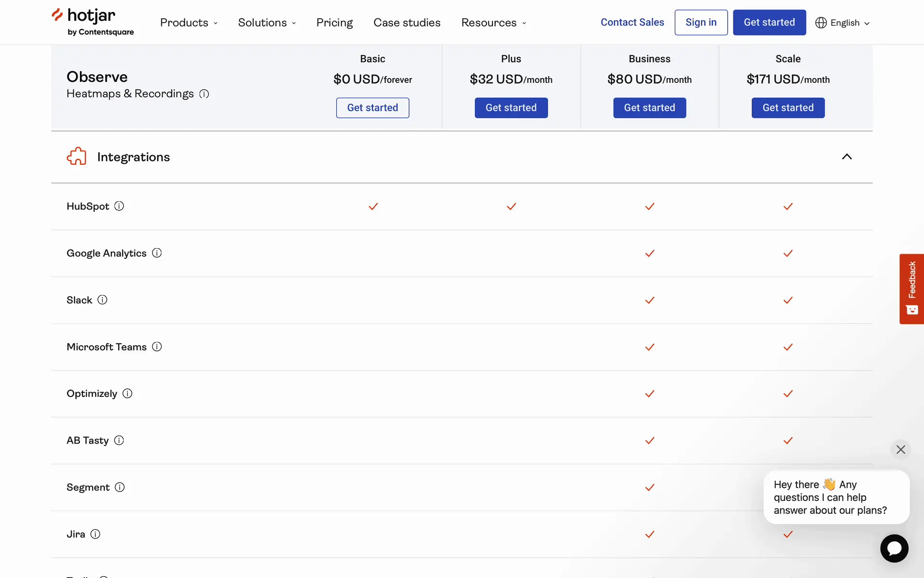Click info icon next to Slack
Viewport: 924px width, 578px height.
pos(102,300)
